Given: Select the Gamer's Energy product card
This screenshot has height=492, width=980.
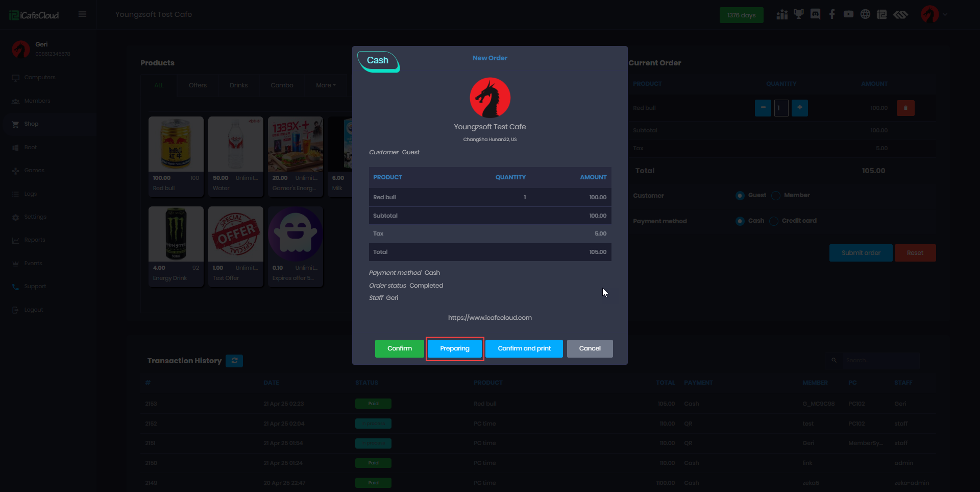Looking at the screenshot, I should (296, 156).
